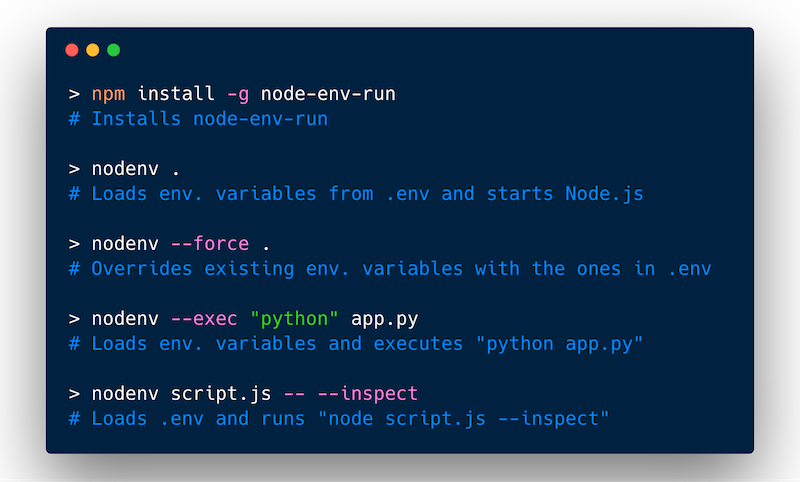
Task: Click the prompt '>' before npm install
Action: coord(74,94)
